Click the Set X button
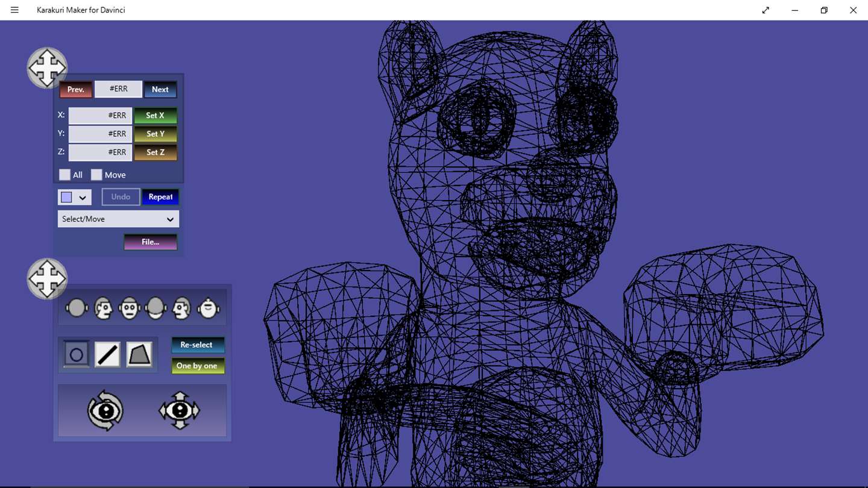Image resolution: width=868 pixels, height=488 pixels. click(156, 116)
